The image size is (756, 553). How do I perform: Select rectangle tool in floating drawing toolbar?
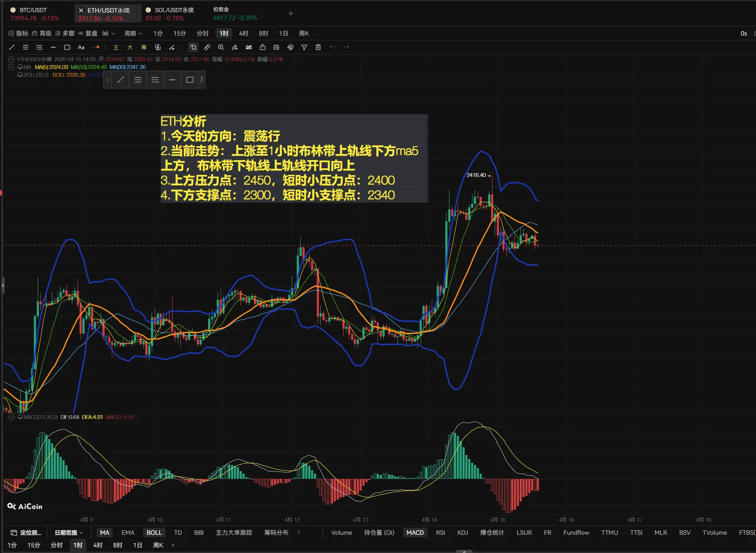[x=189, y=80]
